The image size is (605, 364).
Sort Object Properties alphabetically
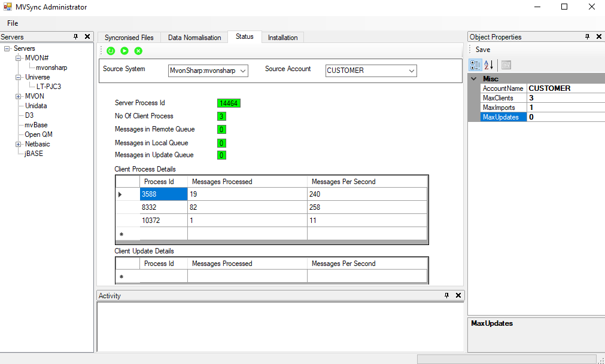point(488,65)
